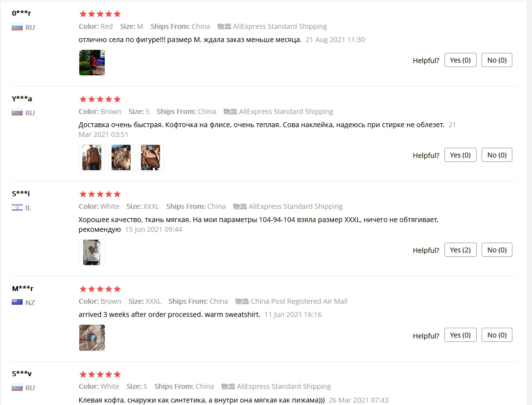Click the star rating on S***v's review

coord(100,374)
